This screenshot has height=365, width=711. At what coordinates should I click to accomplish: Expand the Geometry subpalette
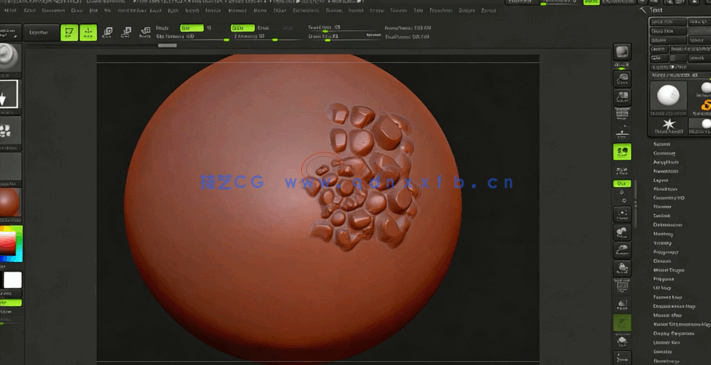pos(664,153)
